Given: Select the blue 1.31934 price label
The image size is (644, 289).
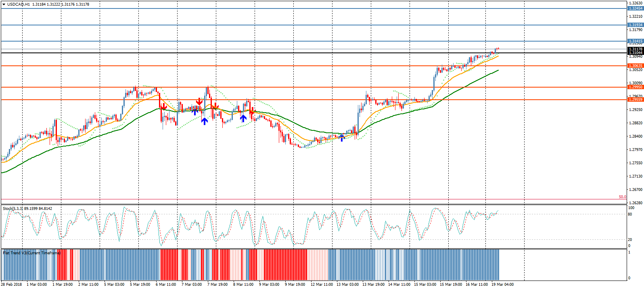Looking at the screenshot, I should click(635, 25).
